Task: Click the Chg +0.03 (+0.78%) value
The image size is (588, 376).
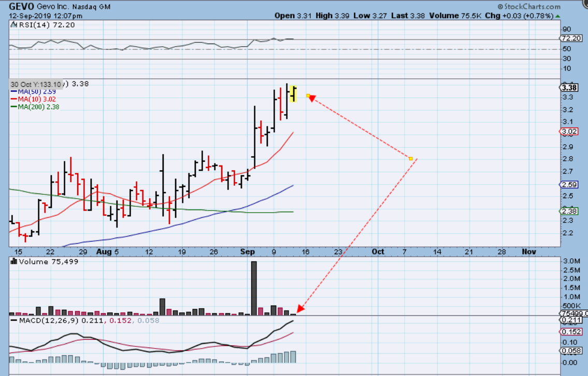Action: [519, 16]
